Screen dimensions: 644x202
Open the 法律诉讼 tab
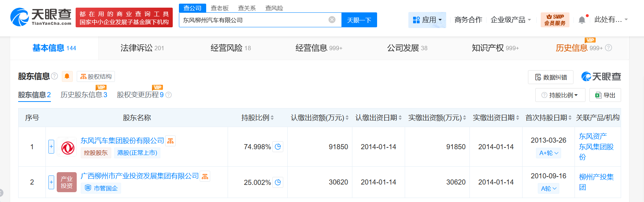point(142,48)
